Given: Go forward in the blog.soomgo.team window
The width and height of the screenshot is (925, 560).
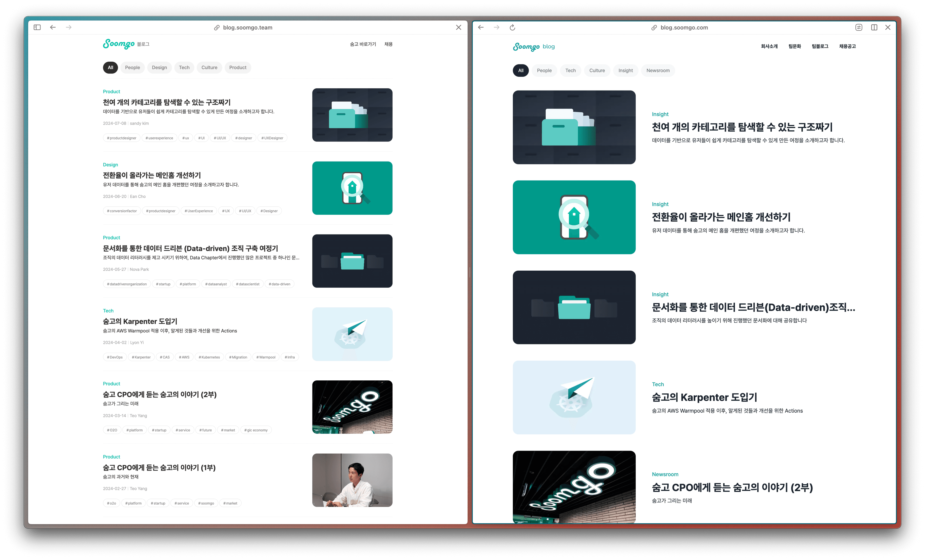Looking at the screenshot, I should (69, 27).
